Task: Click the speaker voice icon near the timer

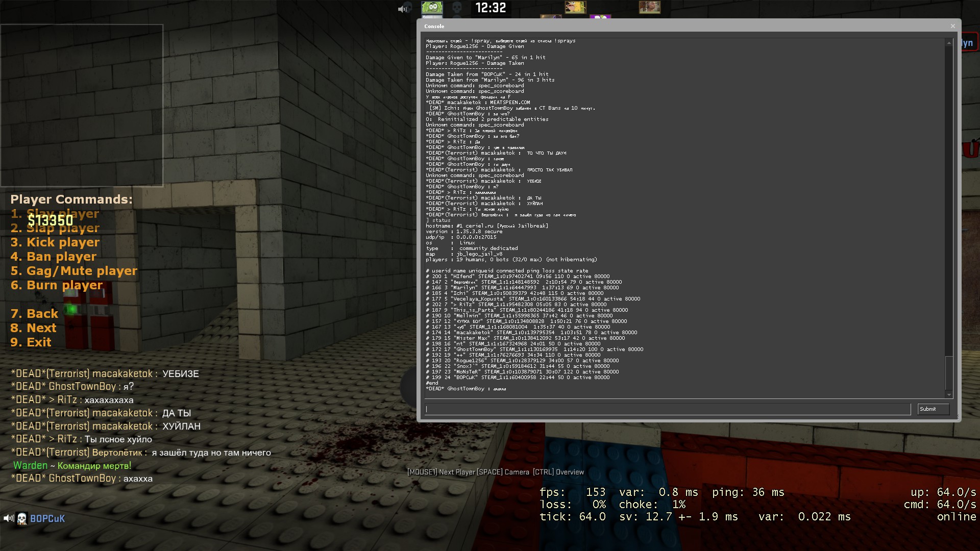Action: pos(403,9)
